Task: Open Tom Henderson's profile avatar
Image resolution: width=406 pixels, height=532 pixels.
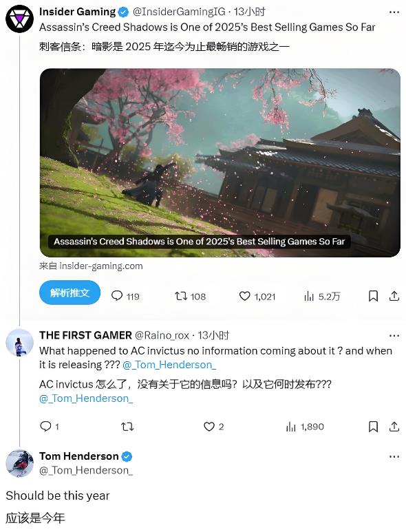Action: pos(20,463)
